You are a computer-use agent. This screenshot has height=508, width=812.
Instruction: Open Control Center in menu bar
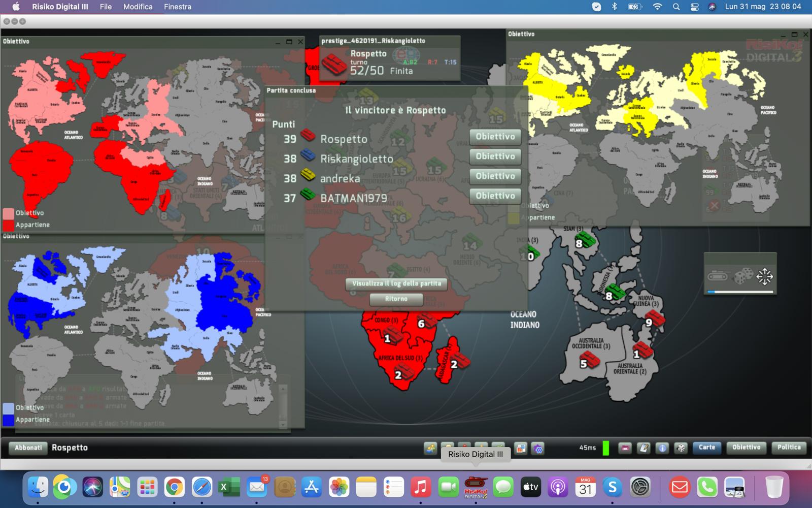pyautogui.click(x=694, y=7)
